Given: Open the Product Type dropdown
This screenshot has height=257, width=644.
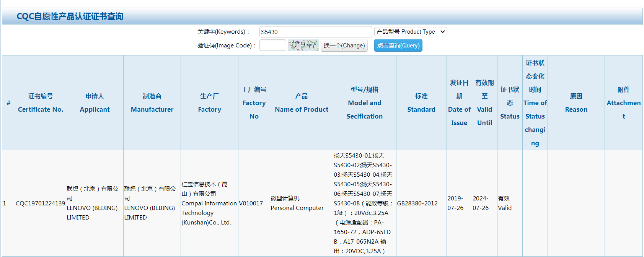Looking at the screenshot, I should pyautogui.click(x=411, y=32).
